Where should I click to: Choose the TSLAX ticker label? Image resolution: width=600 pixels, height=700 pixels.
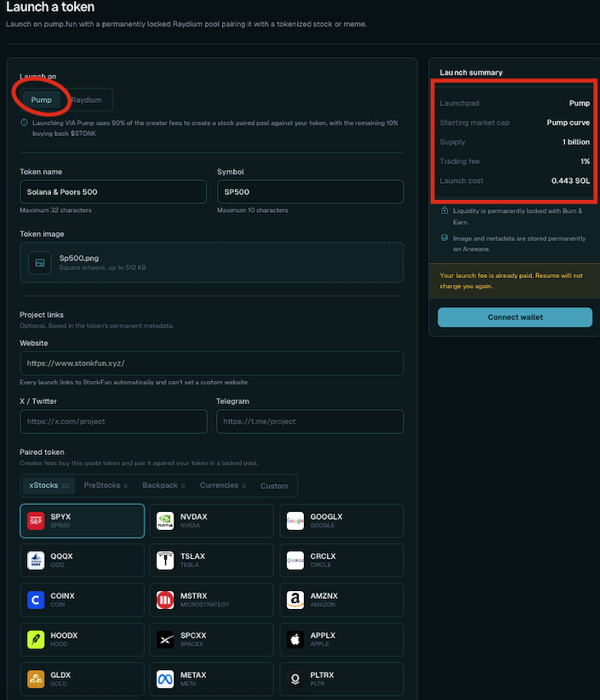click(x=192, y=556)
